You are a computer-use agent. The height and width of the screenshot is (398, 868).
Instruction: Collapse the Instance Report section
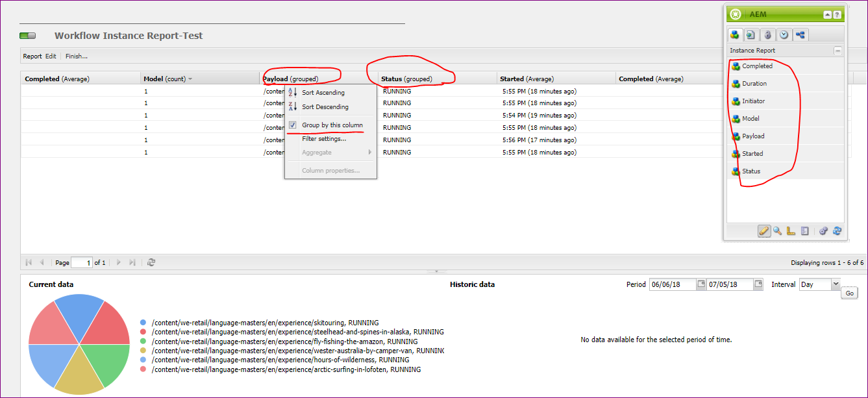837,50
